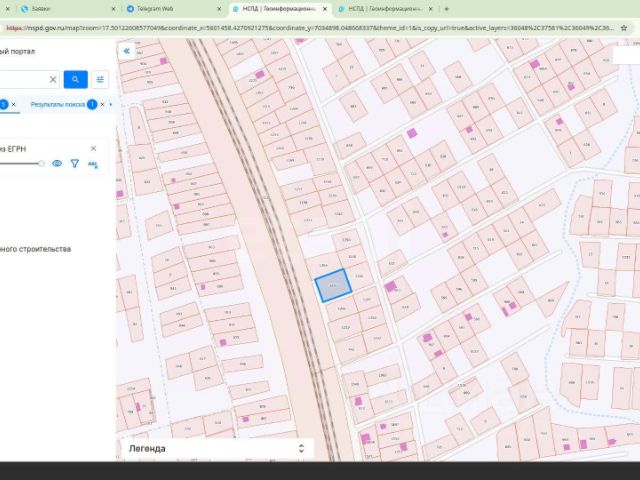Adjust the ЕГРН layer opacity slider handle
The height and width of the screenshot is (480, 640).
(x=41, y=163)
